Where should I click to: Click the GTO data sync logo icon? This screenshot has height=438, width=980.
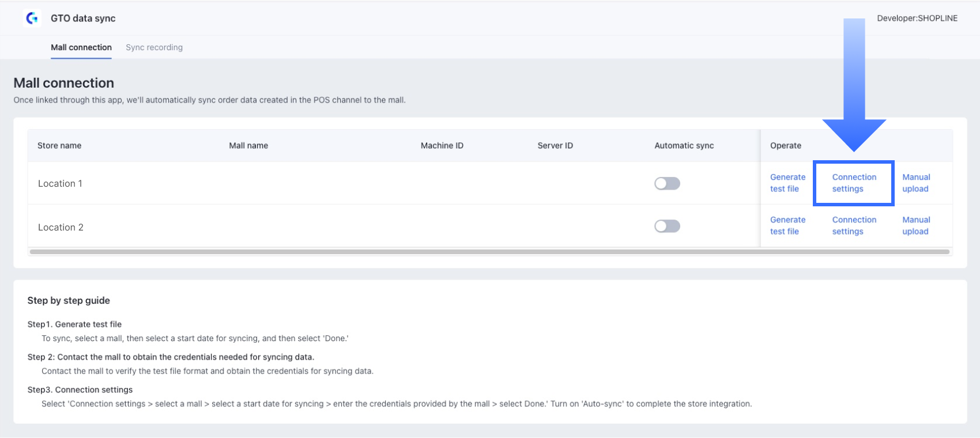coord(32,18)
